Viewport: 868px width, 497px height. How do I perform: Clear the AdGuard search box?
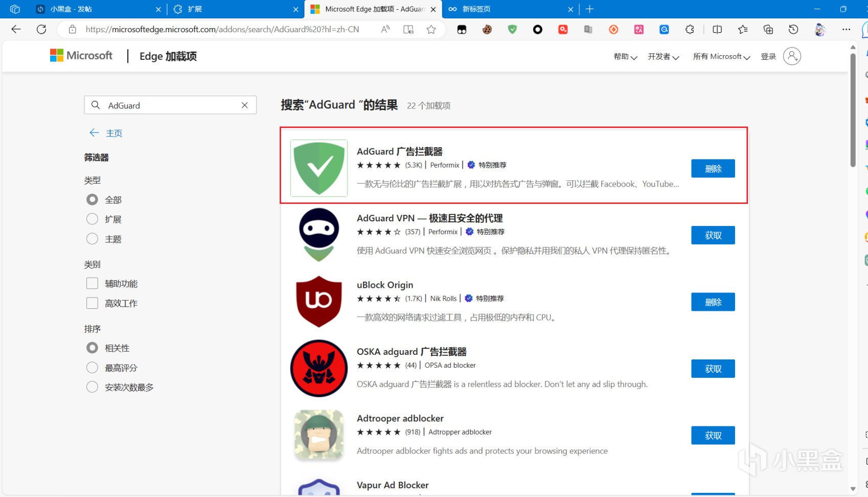[245, 105]
